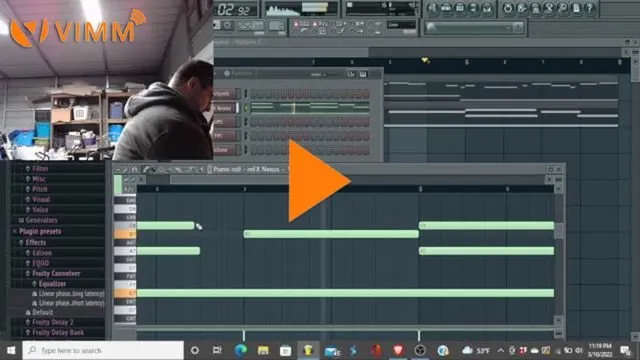The width and height of the screenshot is (640, 360).
Task: Toggle first step button of the top channel row
Action: (254, 94)
